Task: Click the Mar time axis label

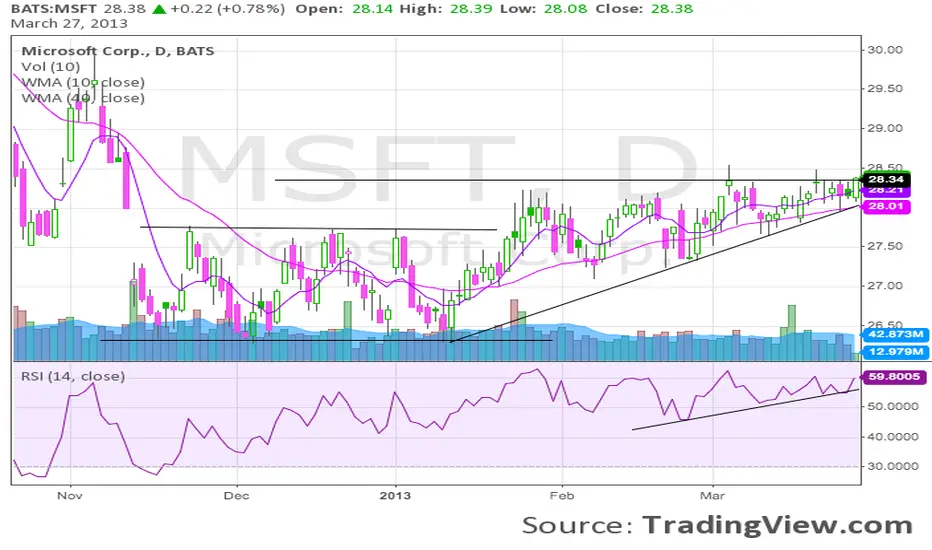Action: (712, 495)
